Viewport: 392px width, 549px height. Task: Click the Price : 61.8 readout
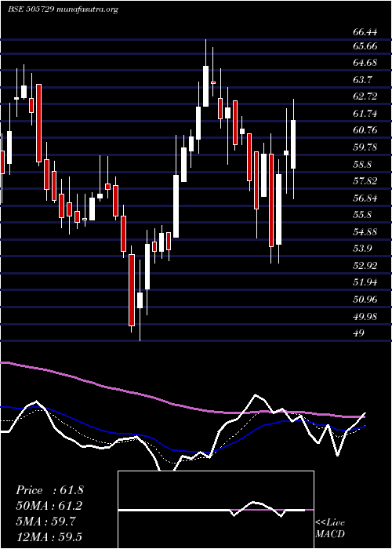tap(49, 490)
